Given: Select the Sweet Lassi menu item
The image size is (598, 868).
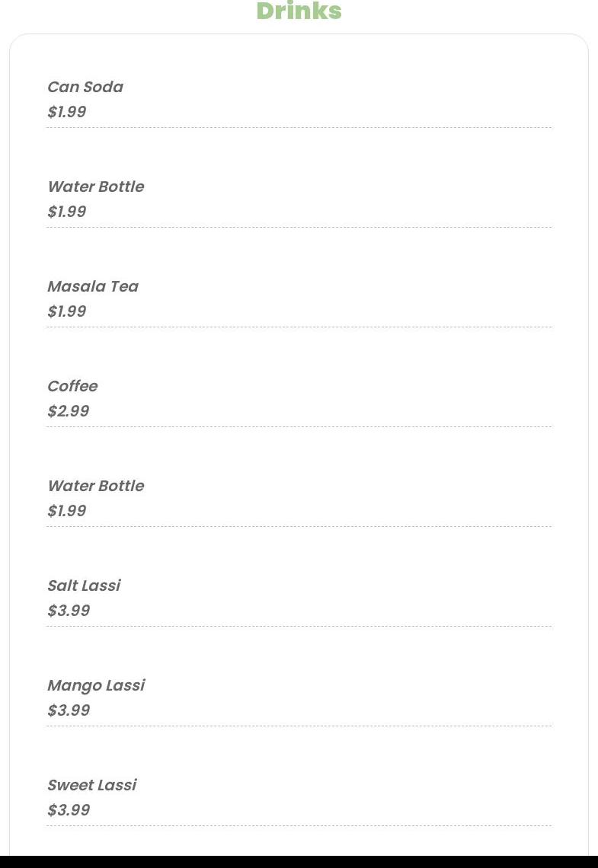Looking at the screenshot, I should click(92, 784).
